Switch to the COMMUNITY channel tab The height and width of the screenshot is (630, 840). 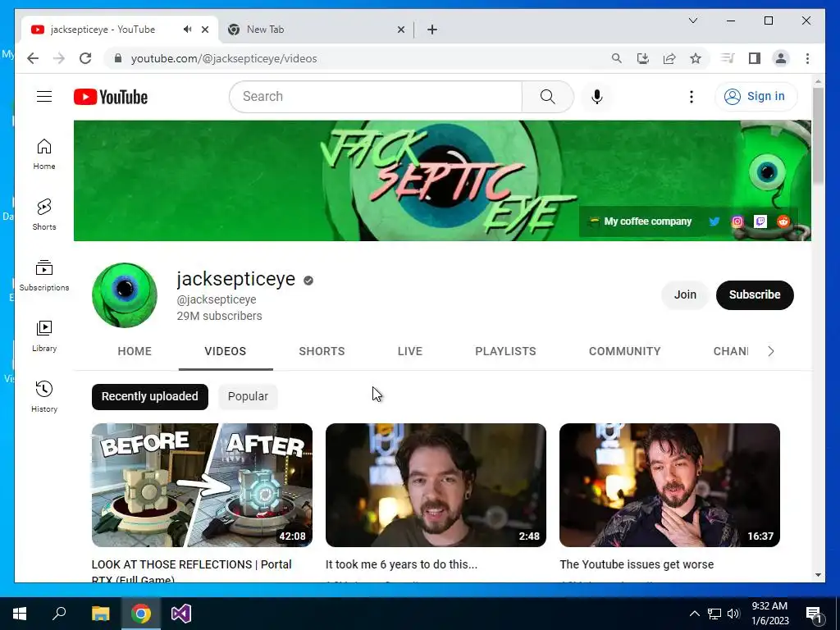click(x=624, y=351)
